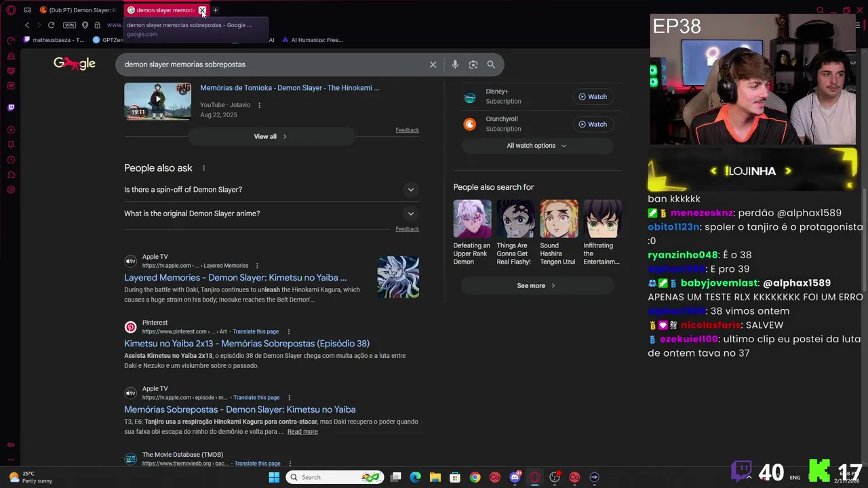Open Twitch in the Opera sidebar
The height and width of the screenshot is (488, 868).
(x=11, y=107)
